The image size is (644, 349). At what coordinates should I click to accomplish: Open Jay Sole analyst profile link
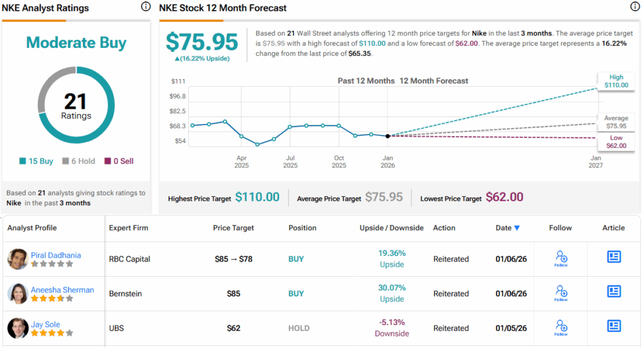(45, 324)
